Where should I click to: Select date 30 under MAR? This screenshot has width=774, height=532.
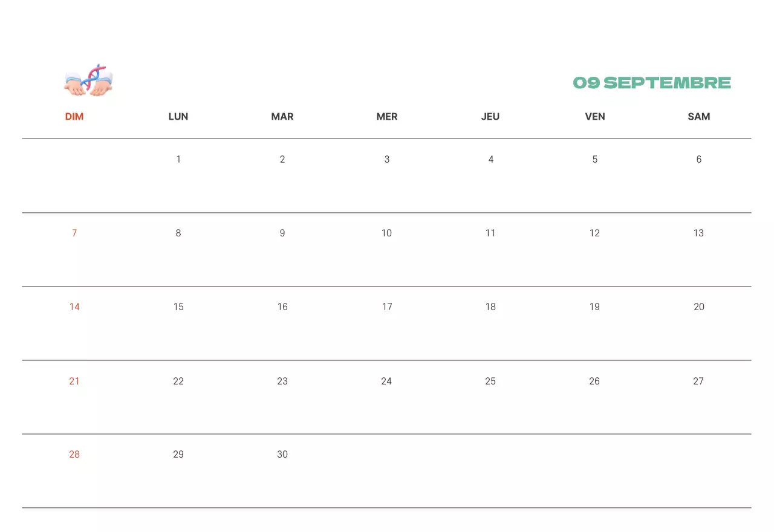tap(282, 455)
